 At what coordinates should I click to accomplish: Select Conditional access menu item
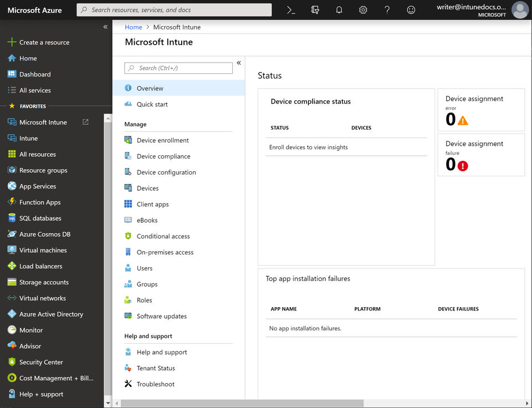tap(163, 236)
